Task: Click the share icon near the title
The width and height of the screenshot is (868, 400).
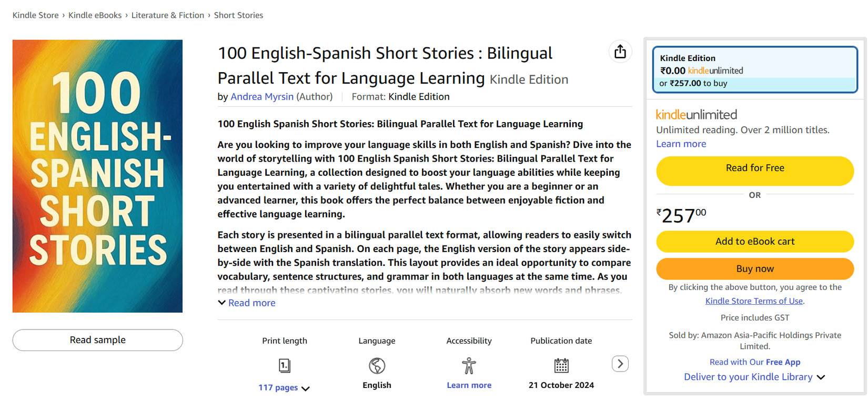Action: [620, 51]
